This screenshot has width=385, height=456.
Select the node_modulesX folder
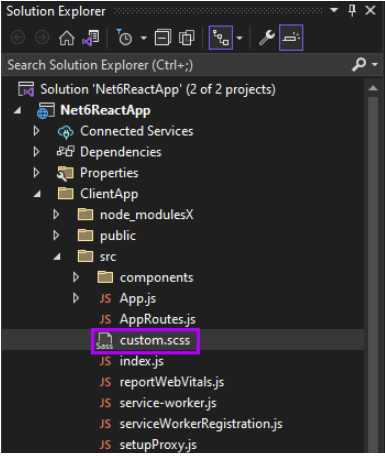[x=147, y=215]
